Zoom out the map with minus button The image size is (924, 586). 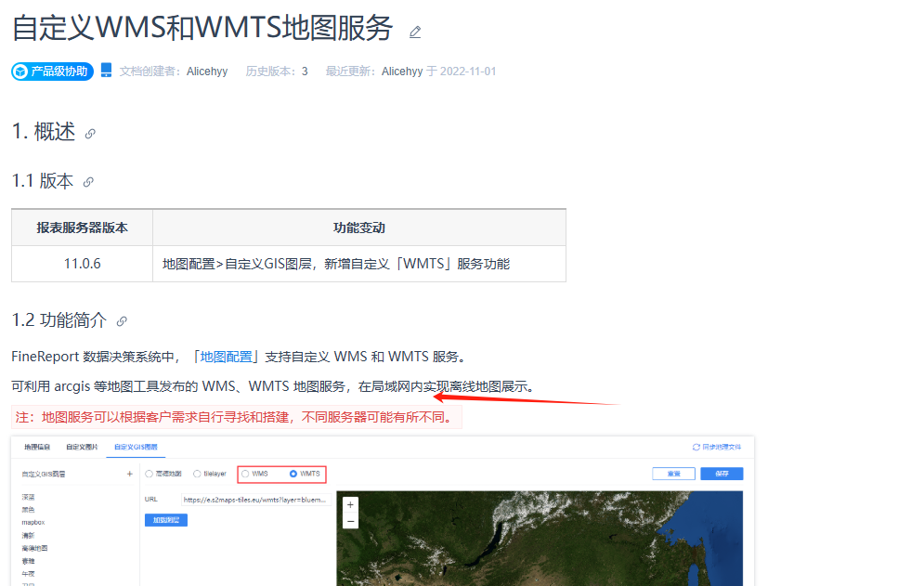351,521
